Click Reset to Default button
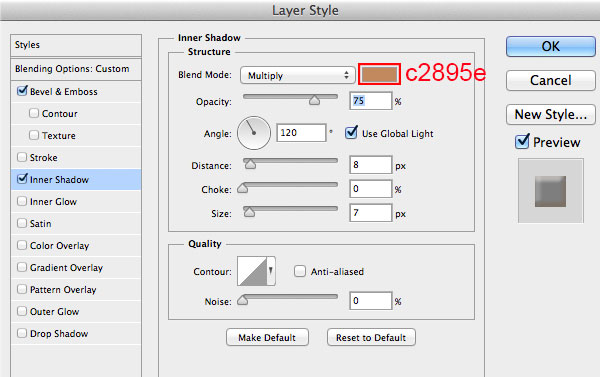The width and height of the screenshot is (600, 377). (371, 337)
